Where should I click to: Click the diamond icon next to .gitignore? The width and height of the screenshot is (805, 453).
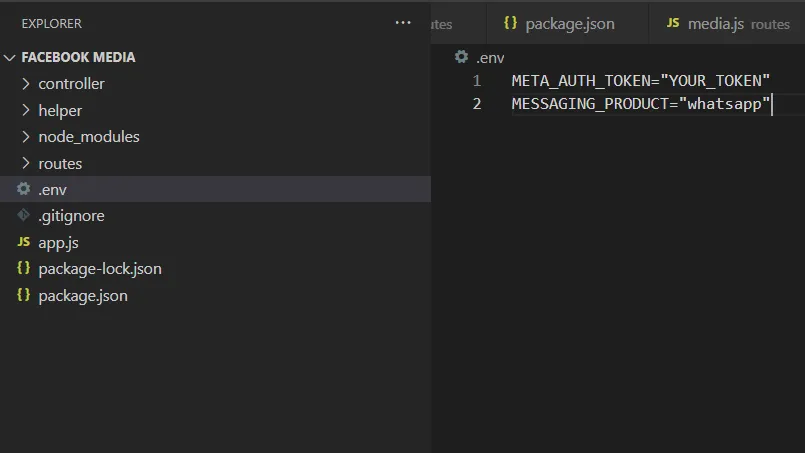click(24, 215)
